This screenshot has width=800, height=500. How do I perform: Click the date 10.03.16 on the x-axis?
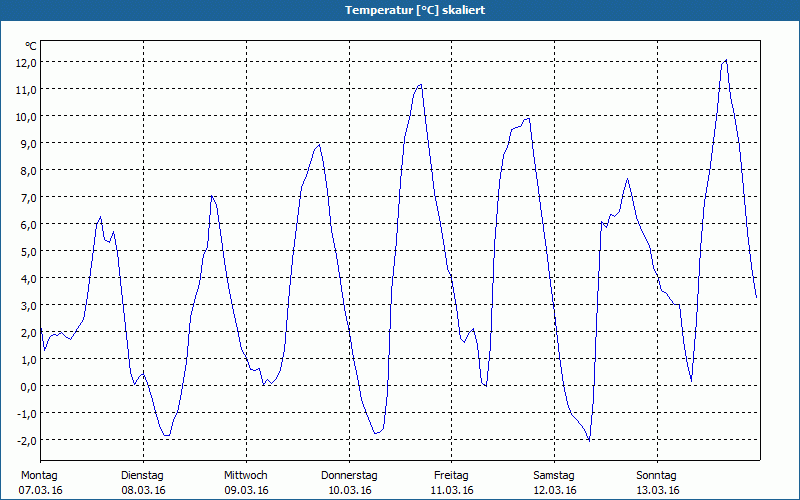coord(350,490)
